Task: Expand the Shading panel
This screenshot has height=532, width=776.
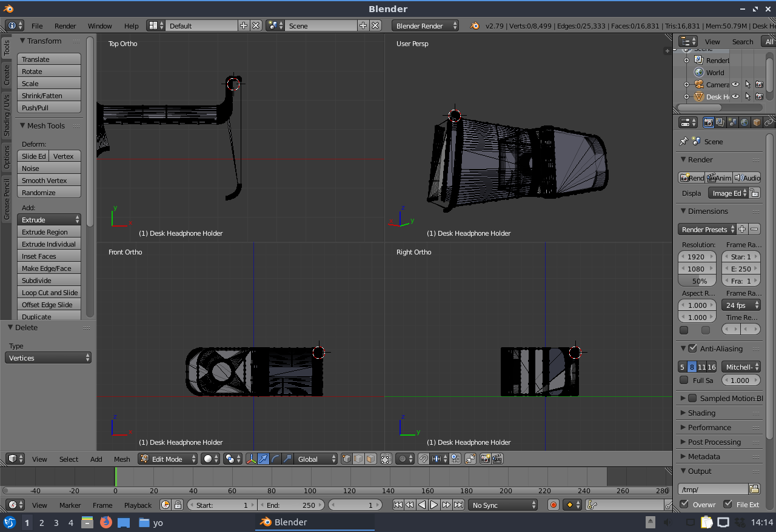Action: click(x=701, y=413)
